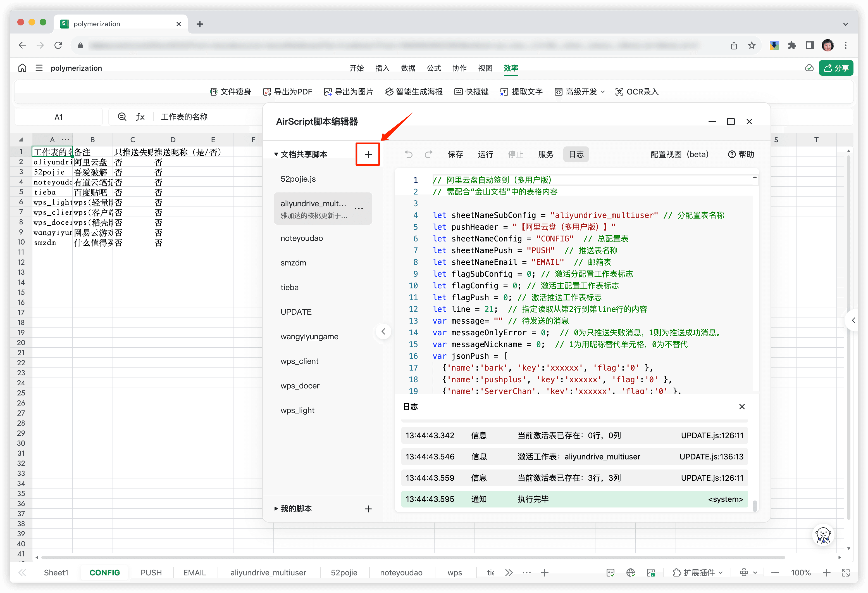Viewport: 868px width, 593px height.
Task: Click the 文件瘦身 toolbar icon
Action: pyautogui.click(x=230, y=92)
